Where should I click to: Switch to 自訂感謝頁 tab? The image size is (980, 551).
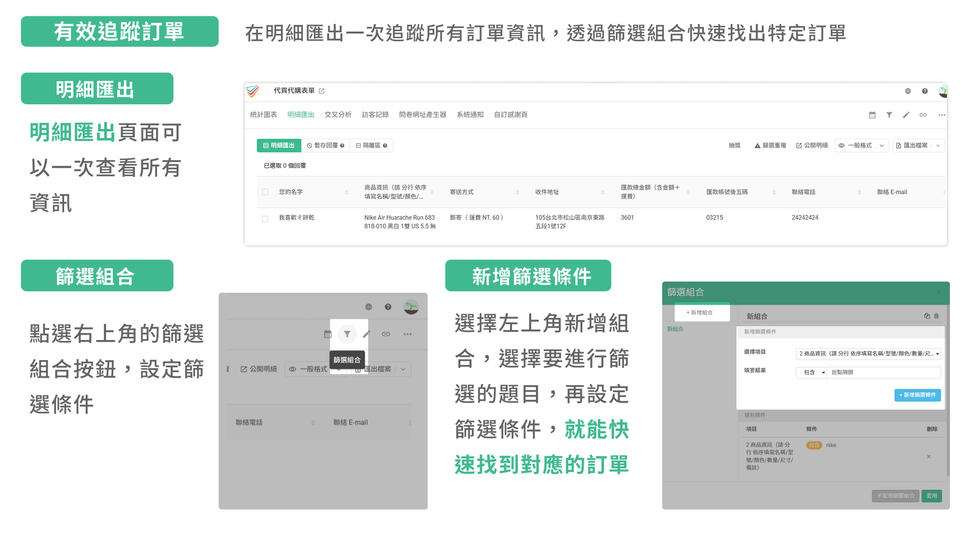coord(511,115)
